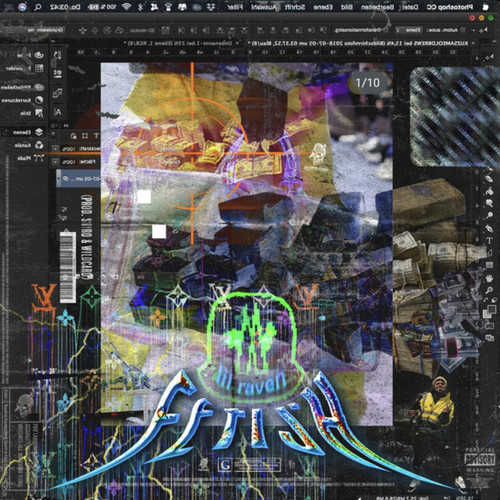Click the Wi-Fi status icon

126,7
